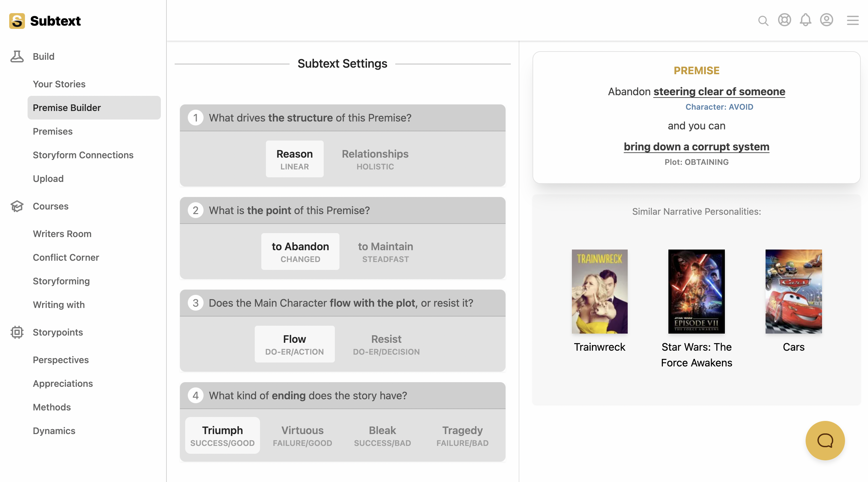Open the Trainwreck poster
The image size is (868, 482).
(x=599, y=292)
